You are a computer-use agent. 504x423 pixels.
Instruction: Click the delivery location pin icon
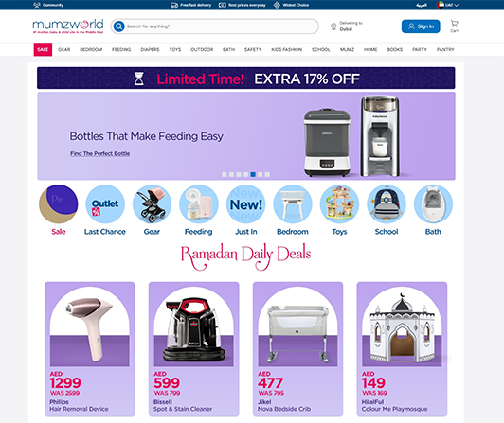[x=333, y=26]
